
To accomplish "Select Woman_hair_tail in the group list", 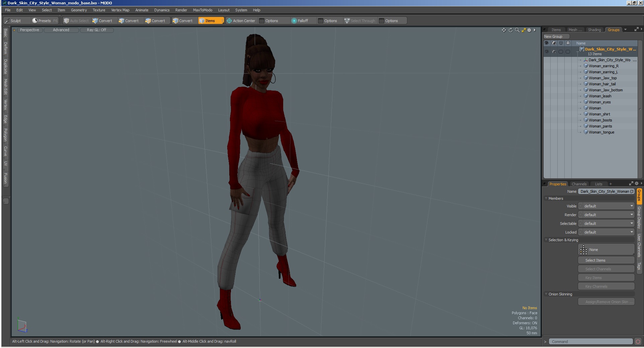I will click(x=602, y=84).
